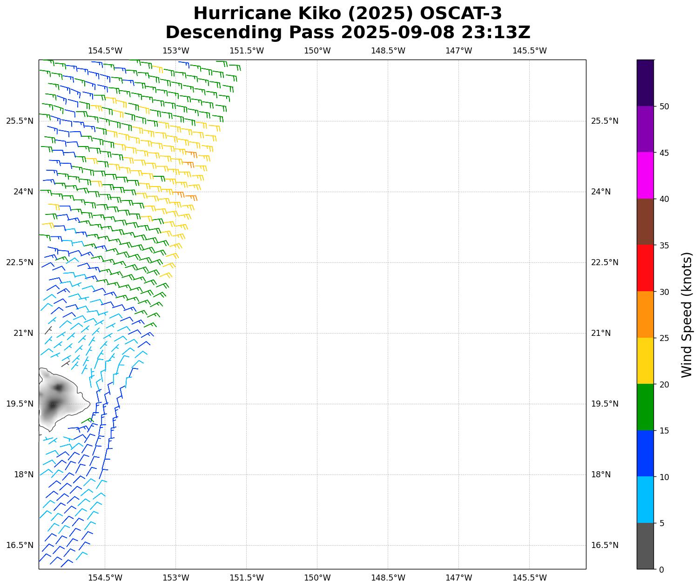
Task: Click the Descending Pass 2025-09-08 23:13Z subtitle
Action: [x=348, y=33]
